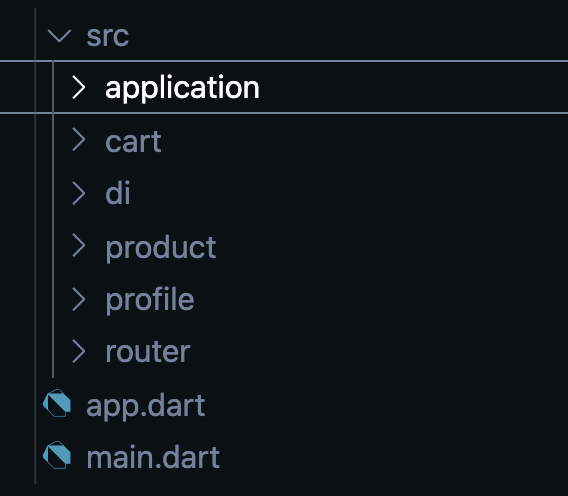Select the profile folder name
This screenshot has height=496, width=568.
coord(150,300)
